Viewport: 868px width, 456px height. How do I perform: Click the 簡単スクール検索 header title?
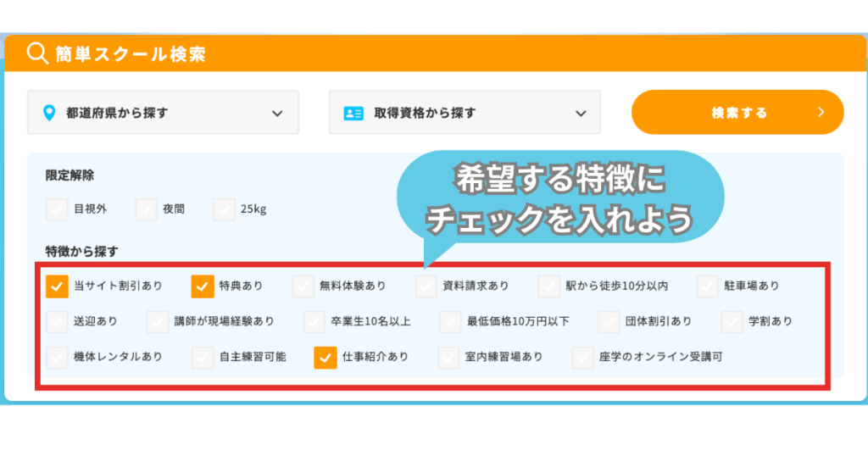coord(131,54)
